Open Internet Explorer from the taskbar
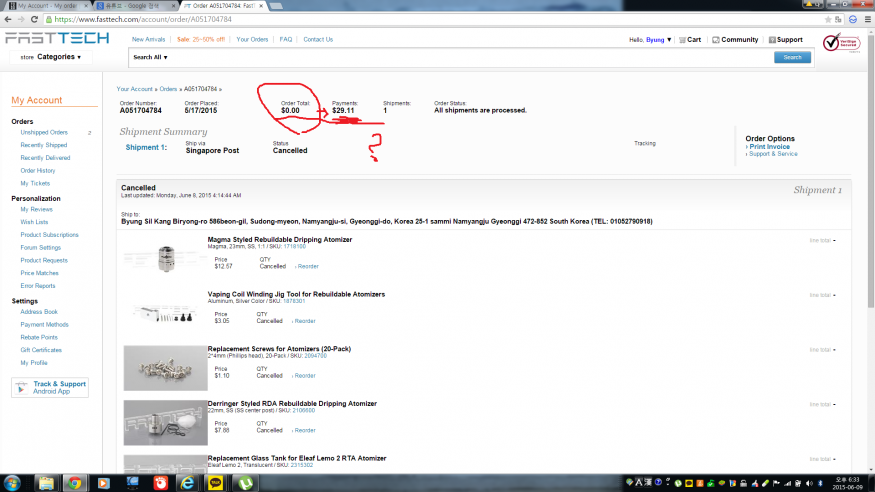Image resolution: width=875 pixels, height=492 pixels. 188,483
